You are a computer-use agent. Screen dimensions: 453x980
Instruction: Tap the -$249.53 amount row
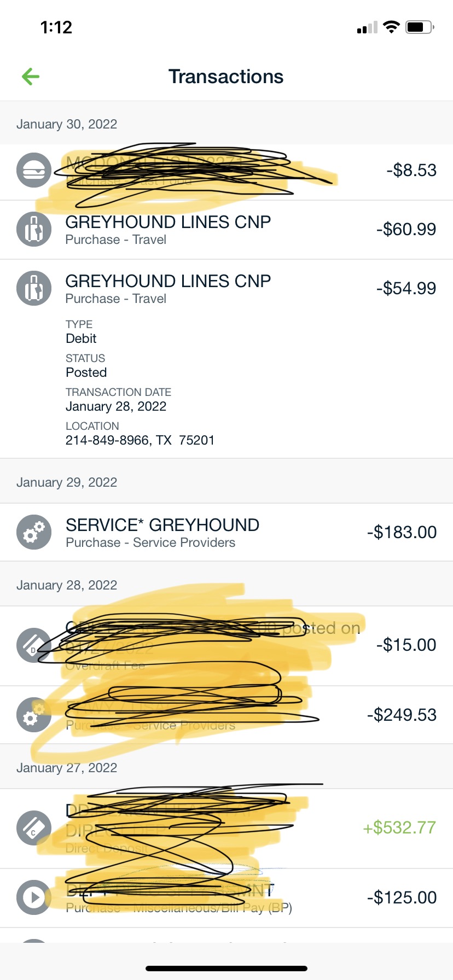[401, 715]
